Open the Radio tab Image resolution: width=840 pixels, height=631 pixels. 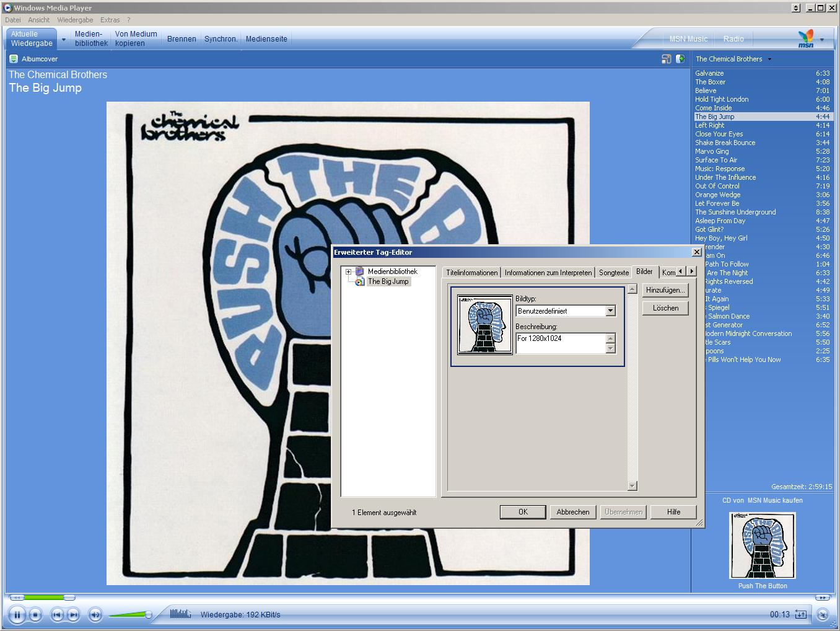tap(733, 38)
